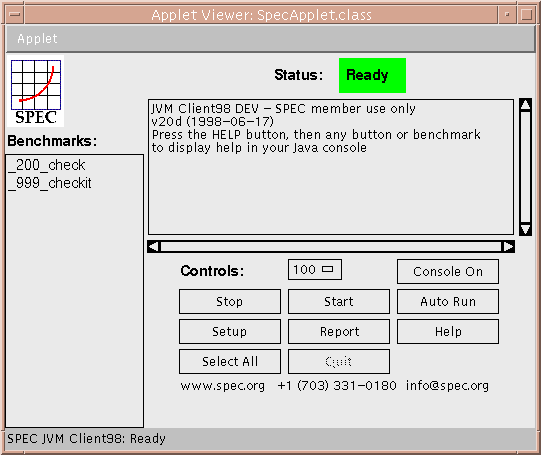Click the Controls: heading label
This screenshot has width=541, height=455.
coord(212,271)
